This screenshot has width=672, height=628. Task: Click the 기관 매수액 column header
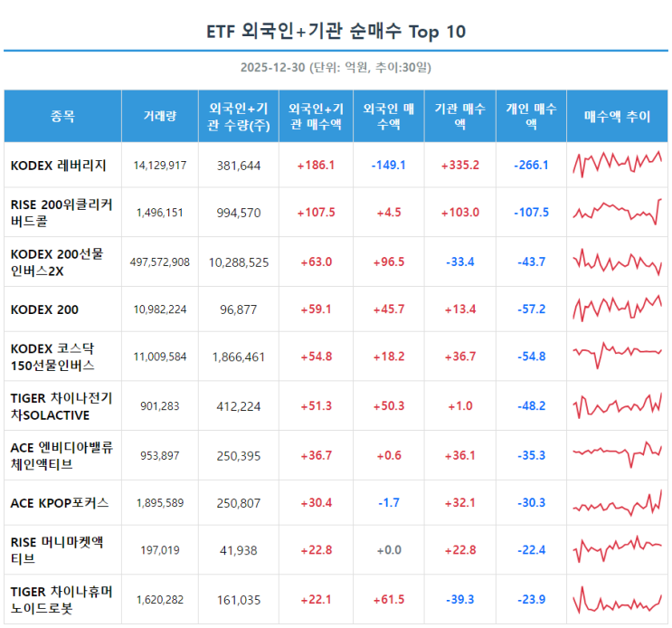click(459, 116)
